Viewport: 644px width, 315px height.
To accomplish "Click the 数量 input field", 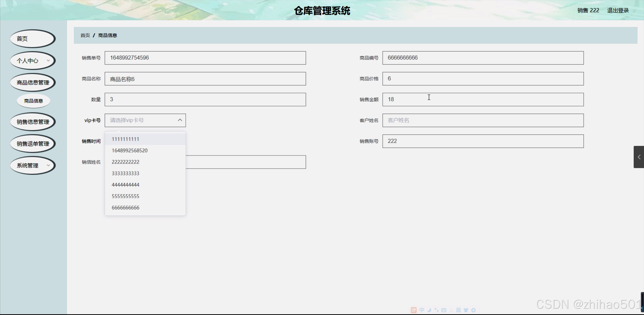I will pyautogui.click(x=205, y=99).
